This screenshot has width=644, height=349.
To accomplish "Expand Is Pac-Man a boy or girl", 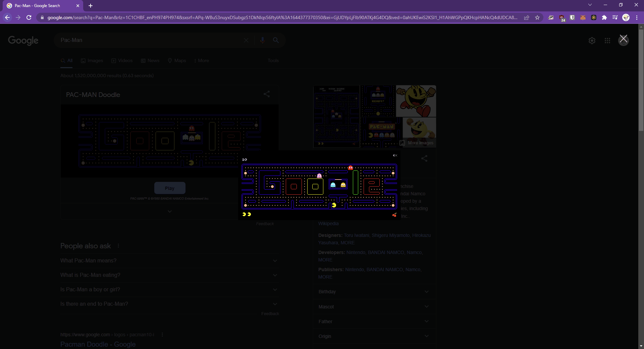I will [169, 290].
